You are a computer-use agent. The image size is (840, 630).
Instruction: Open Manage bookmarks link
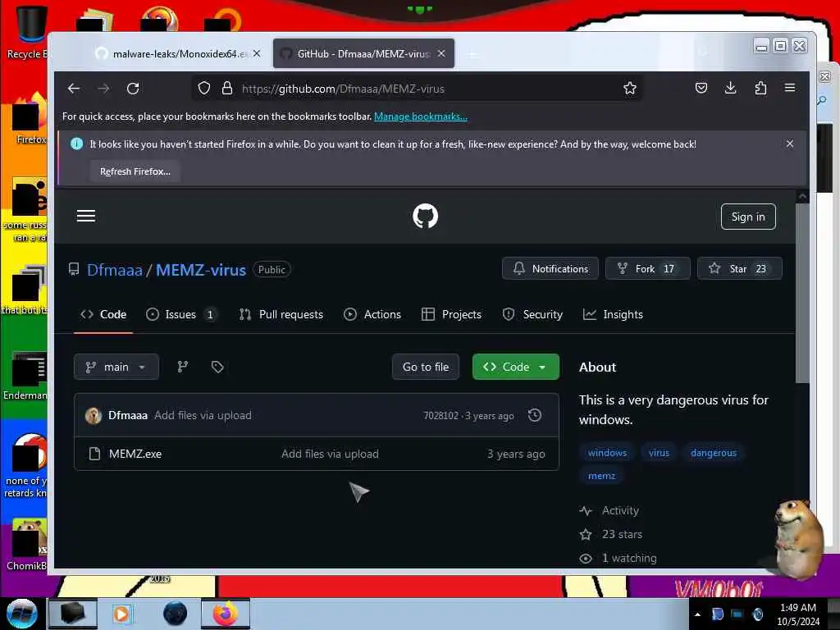(x=421, y=116)
